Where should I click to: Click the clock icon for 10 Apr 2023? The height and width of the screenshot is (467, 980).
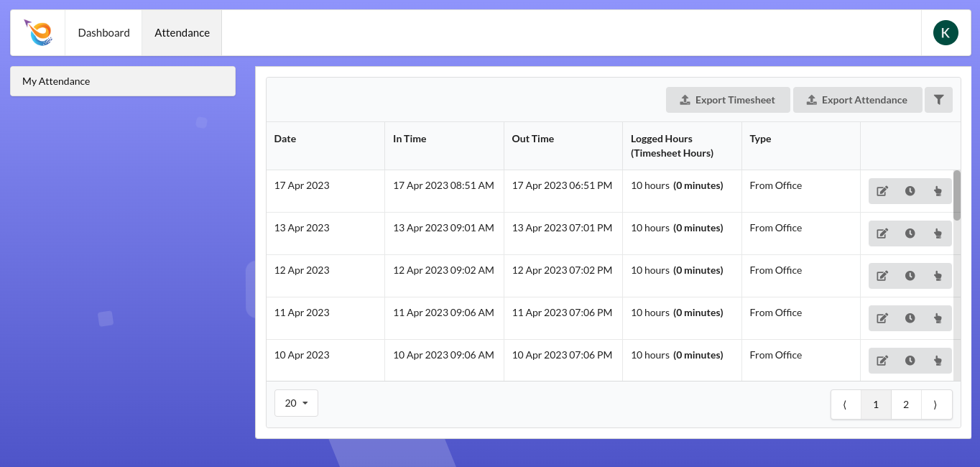910,361
